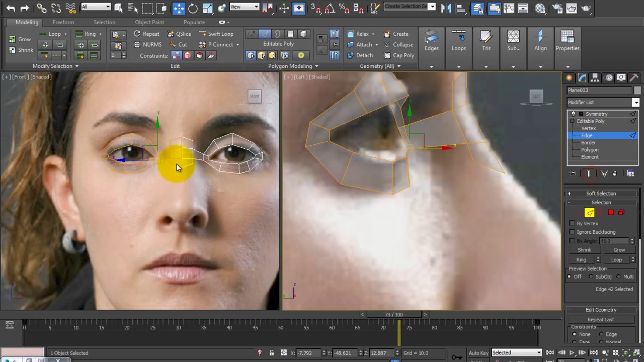Click Shrink button in Selection rollout

coord(584,250)
